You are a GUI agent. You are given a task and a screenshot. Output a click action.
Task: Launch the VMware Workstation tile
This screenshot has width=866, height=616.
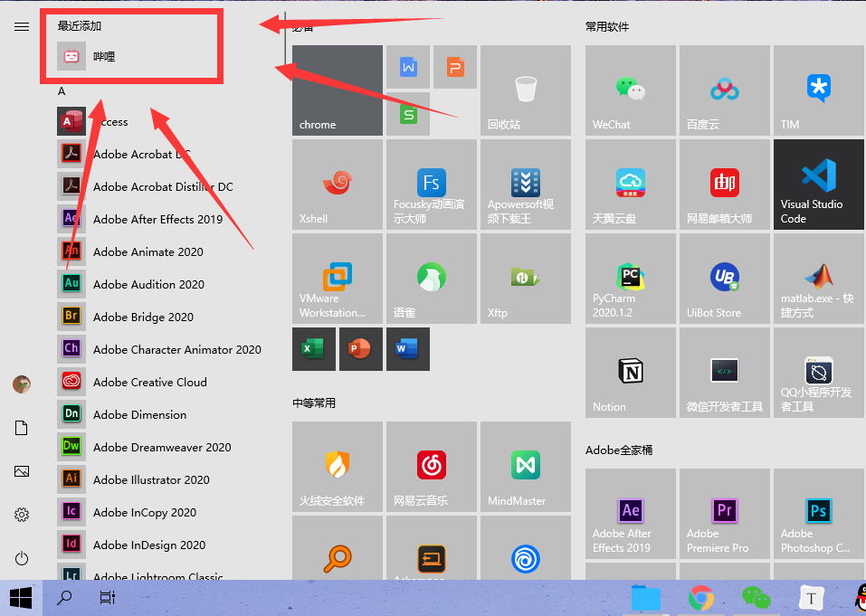[x=338, y=279]
